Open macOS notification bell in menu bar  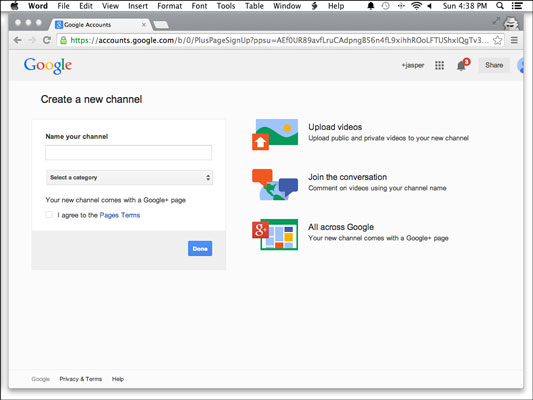tap(371, 6)
